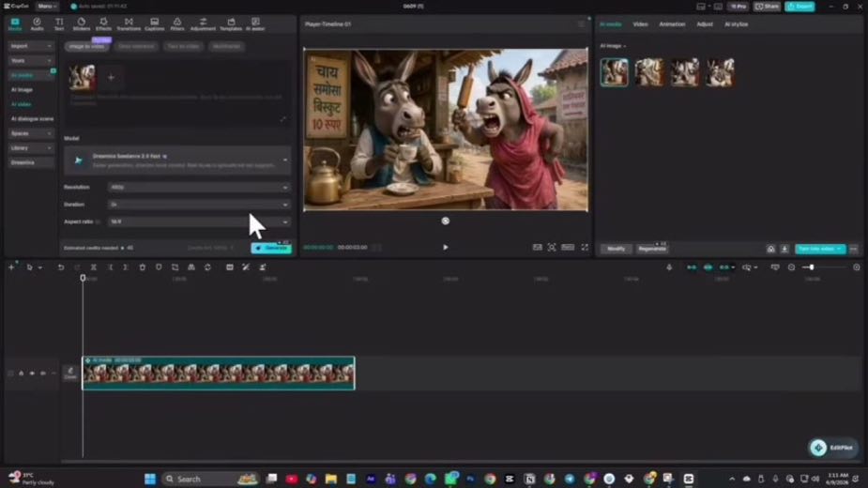Image resolution: width=868 pixels, height=488 pixels.
Task: Click the rotate icon in timeline toolbar
Action: point(207,267)
